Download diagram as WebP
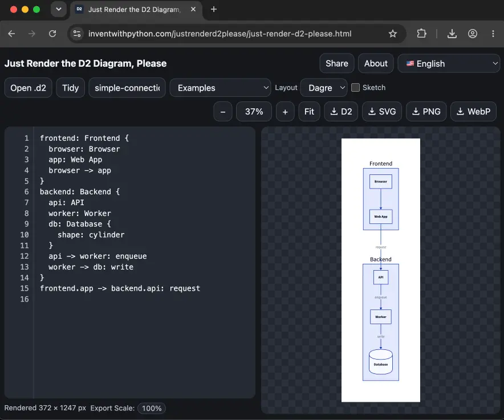This screenshot has width=504, height=420. tap(473, 112)
